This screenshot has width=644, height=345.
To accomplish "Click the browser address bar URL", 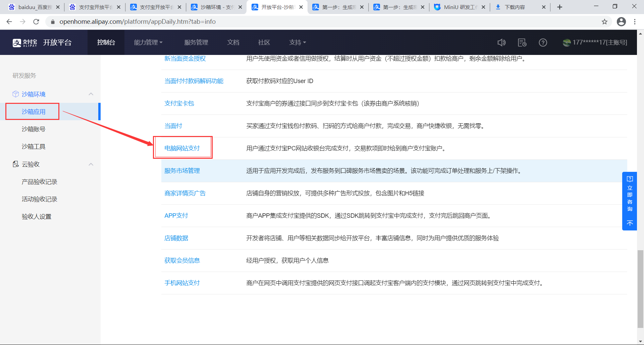I will tap(138, 22).
